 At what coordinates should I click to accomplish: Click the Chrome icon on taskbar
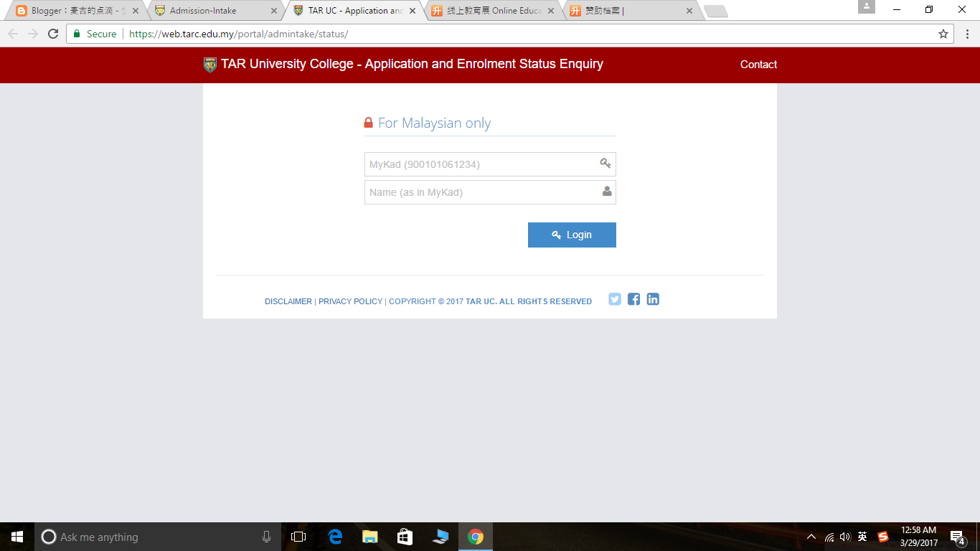[x=475, y=537]
